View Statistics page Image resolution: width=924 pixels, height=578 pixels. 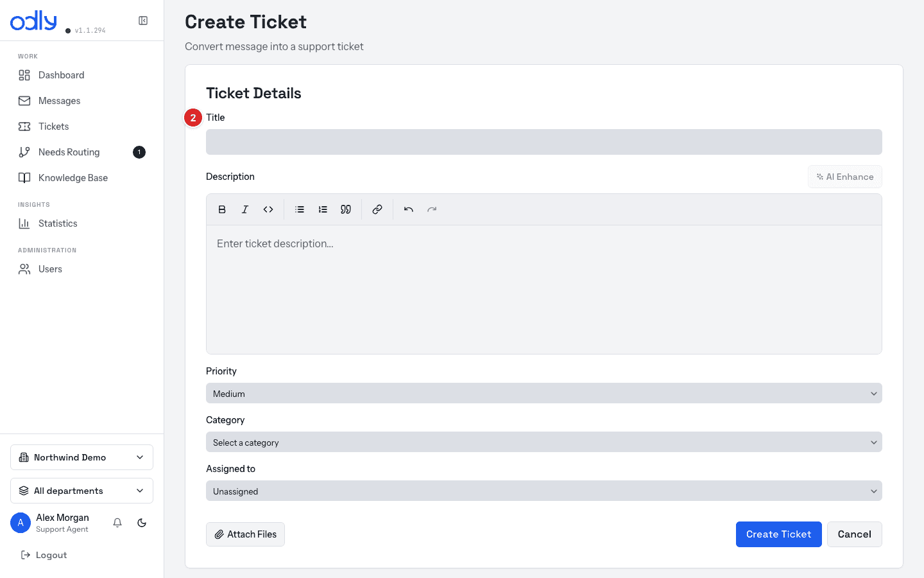(x=81, y=223)
